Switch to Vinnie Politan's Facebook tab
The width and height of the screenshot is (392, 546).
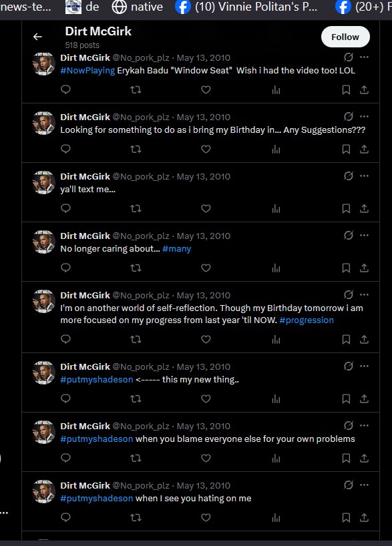point(247,7)
